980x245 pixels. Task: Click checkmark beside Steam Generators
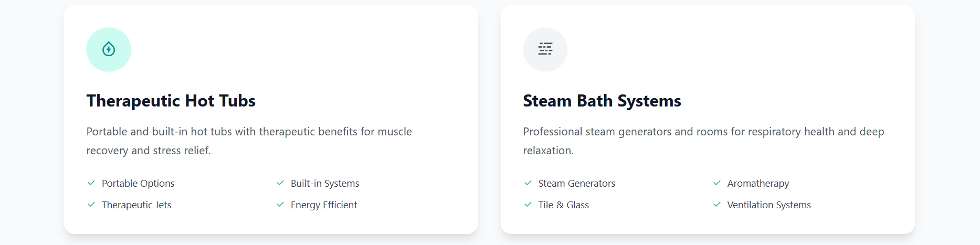point(528,183)
